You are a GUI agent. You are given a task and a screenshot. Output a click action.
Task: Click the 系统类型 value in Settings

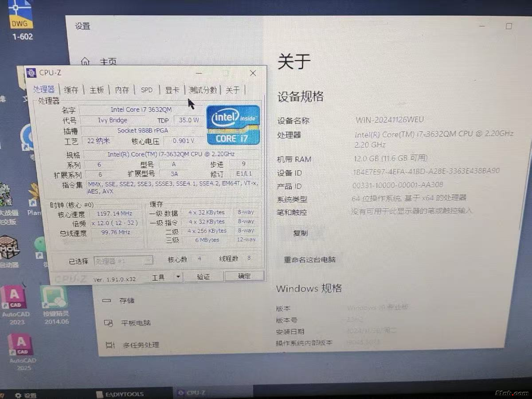tap(409, 198)
